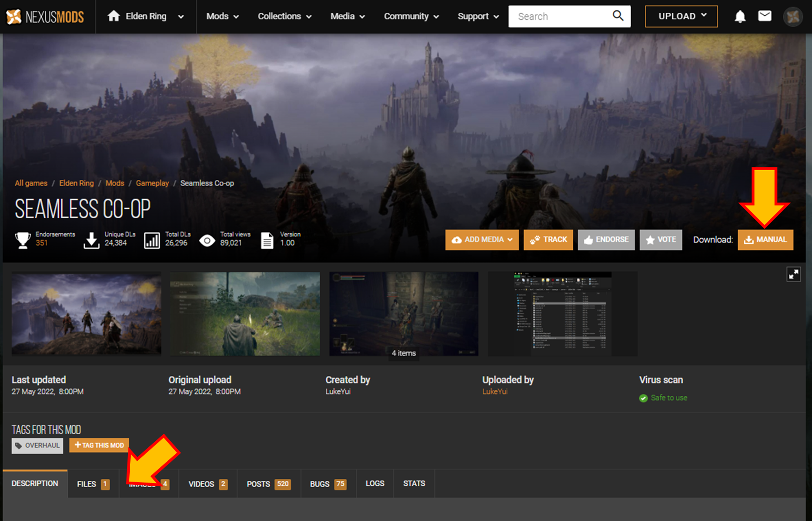812x521 pixels.
Task: Endorse the Seamless Co-op mod
Action: 606,240
